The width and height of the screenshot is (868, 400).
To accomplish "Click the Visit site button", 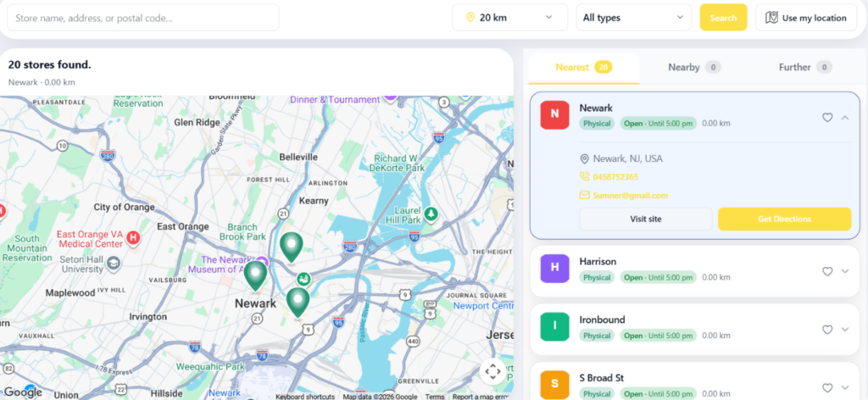I will (645, 219).
